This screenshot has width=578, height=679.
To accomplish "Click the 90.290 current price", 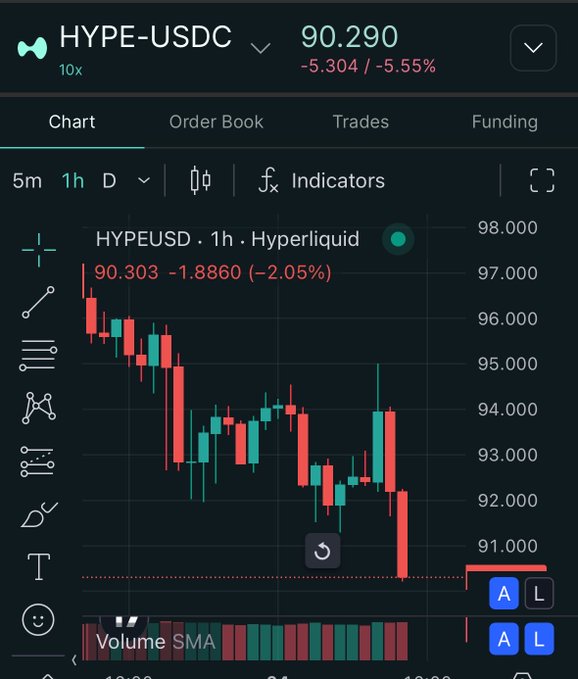I will pyautogui.click(x=349, y=36).
